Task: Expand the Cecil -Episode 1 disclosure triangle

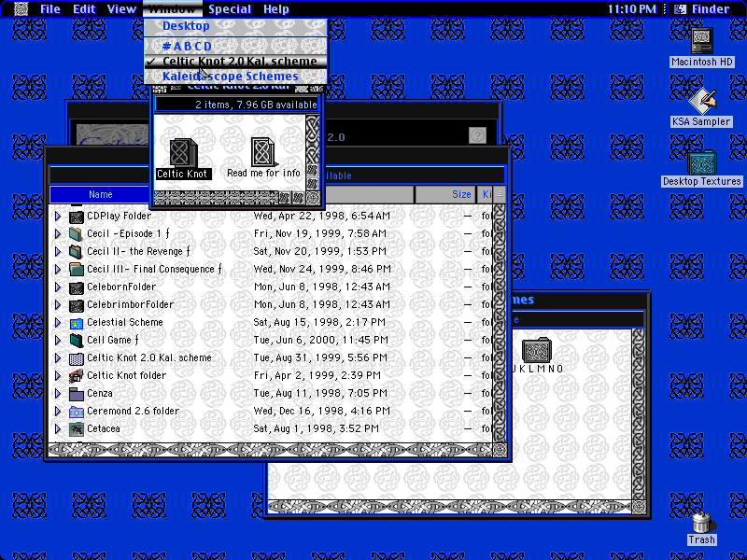Action: 58,234
